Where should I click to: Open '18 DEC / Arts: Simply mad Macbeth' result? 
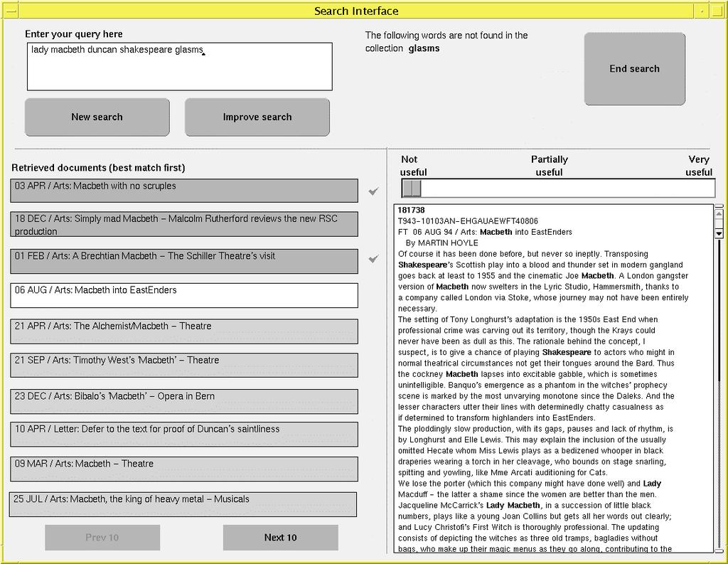(x=184, y=225)
